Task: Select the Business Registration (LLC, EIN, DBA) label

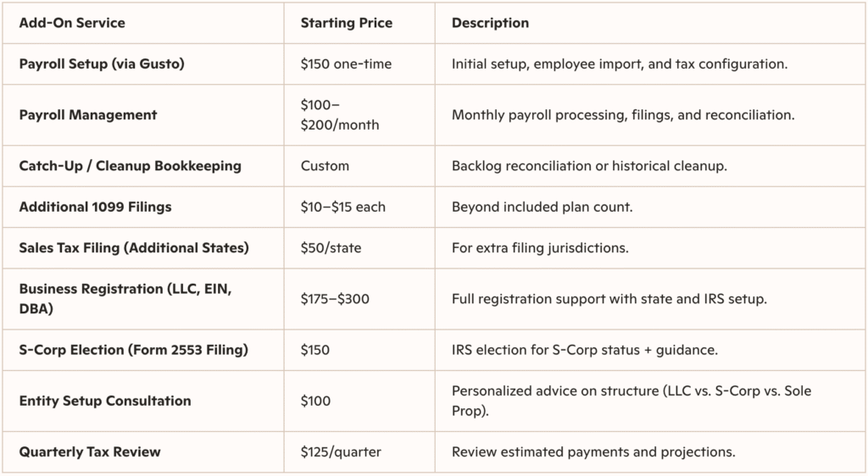Action: point(124,299)
